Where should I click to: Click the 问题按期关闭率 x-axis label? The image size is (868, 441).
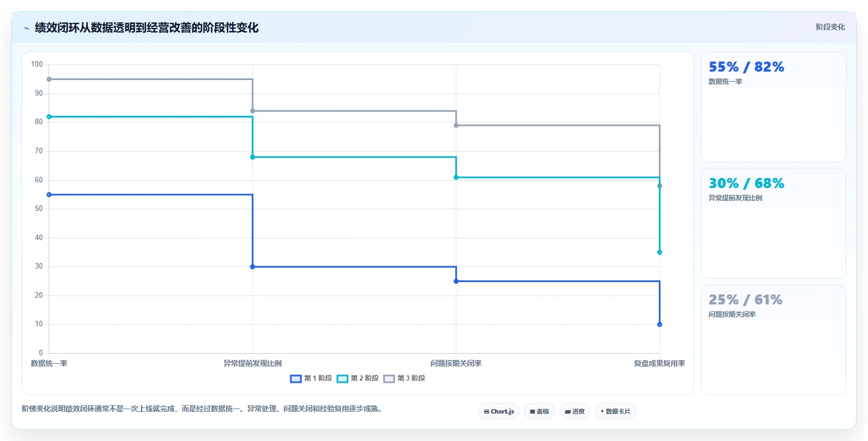[x=456, y=364]
